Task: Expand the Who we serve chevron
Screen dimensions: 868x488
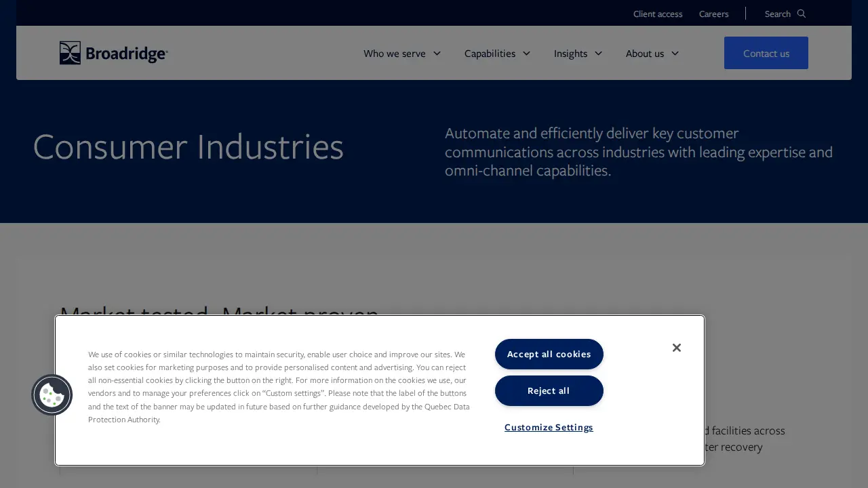Action: (x=437, y=54)
